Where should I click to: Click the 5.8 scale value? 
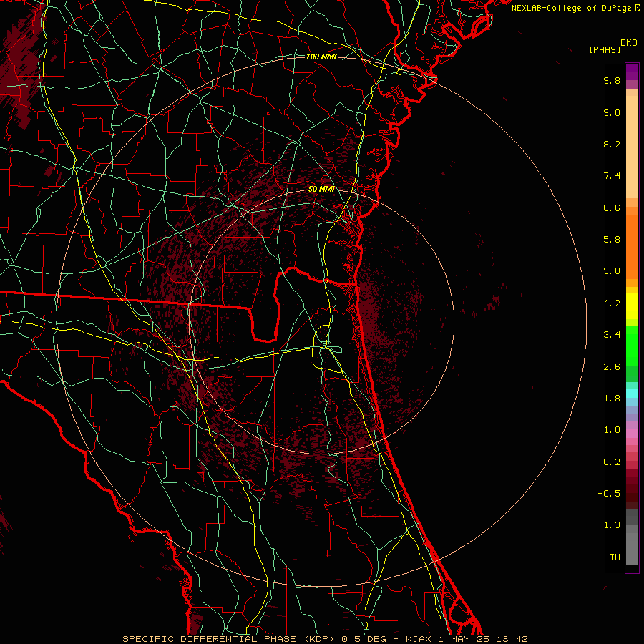(x=612, y=240)
